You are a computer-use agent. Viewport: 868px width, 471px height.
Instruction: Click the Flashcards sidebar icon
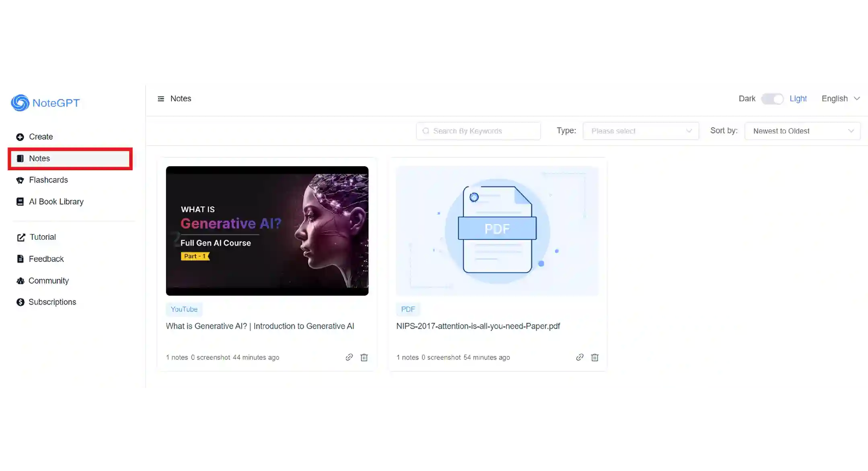pos(21,180)
